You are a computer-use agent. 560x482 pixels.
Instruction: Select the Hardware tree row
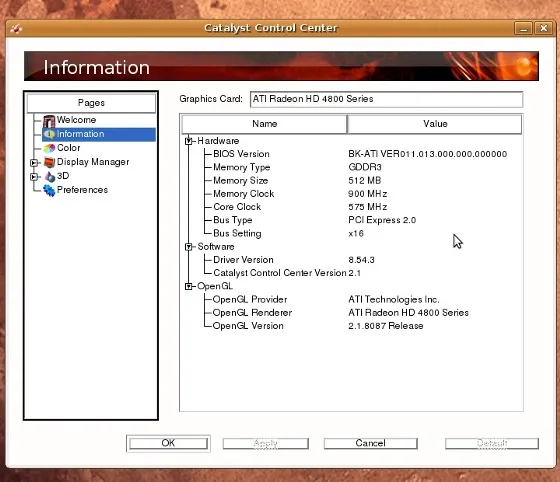218,141
